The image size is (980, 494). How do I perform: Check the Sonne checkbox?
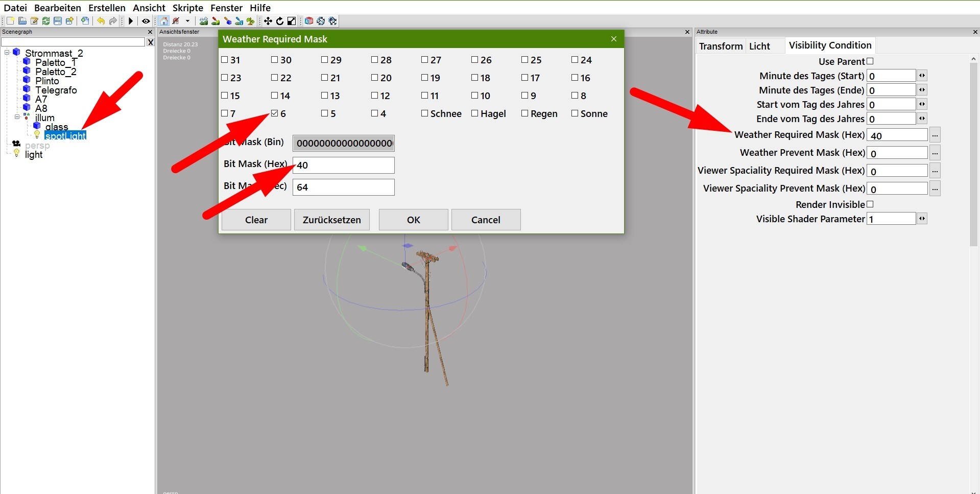575,113
